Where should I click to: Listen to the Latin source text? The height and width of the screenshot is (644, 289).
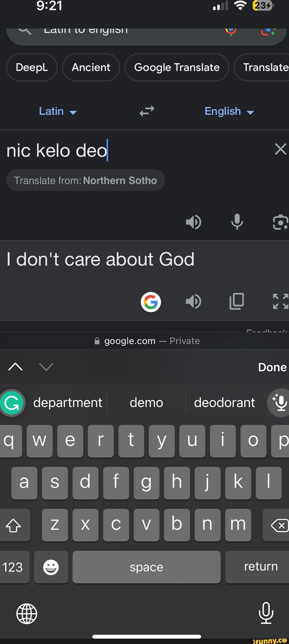coord(193,222)
